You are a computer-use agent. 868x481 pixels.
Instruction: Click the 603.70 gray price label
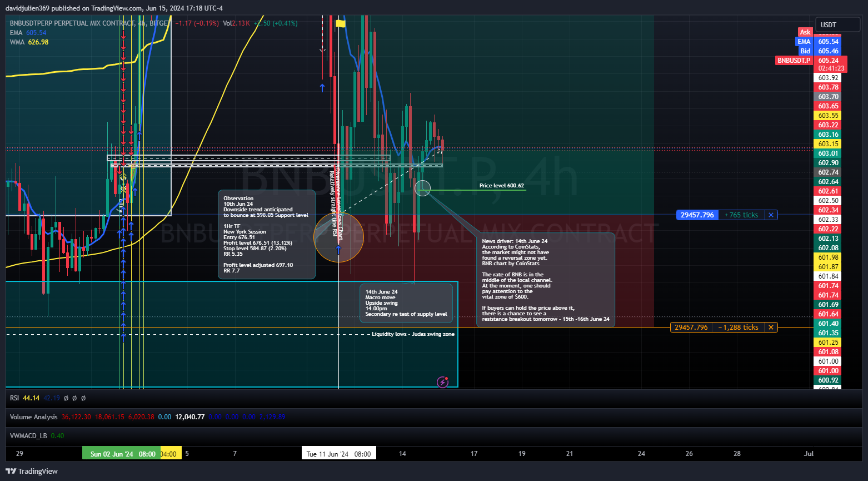pos(828,97)
